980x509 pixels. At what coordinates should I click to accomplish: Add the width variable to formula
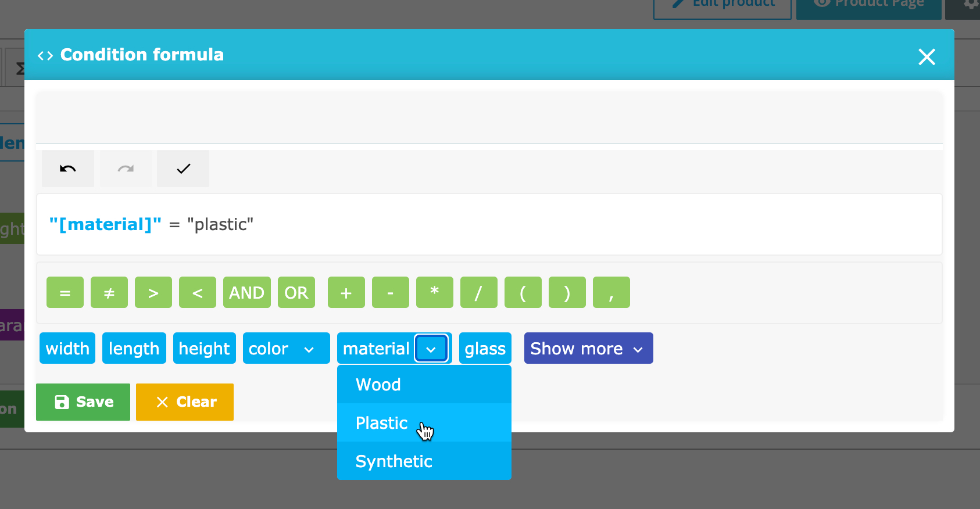point(67,349)
